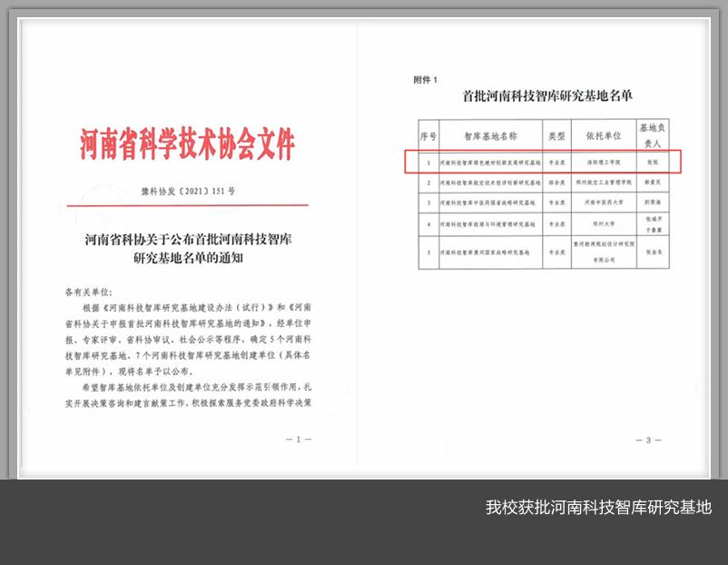Click 洛阳理工学院 in highlighted row
Image resolution: width=728 pixels, height=565 pixels.
coord(603,162)
